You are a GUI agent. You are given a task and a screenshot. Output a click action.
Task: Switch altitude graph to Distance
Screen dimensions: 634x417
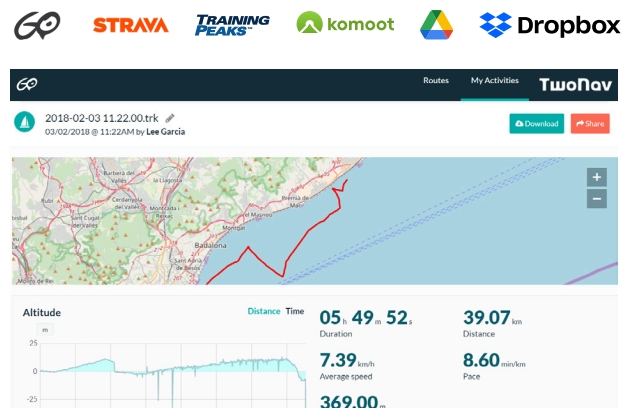coord(264,311)
